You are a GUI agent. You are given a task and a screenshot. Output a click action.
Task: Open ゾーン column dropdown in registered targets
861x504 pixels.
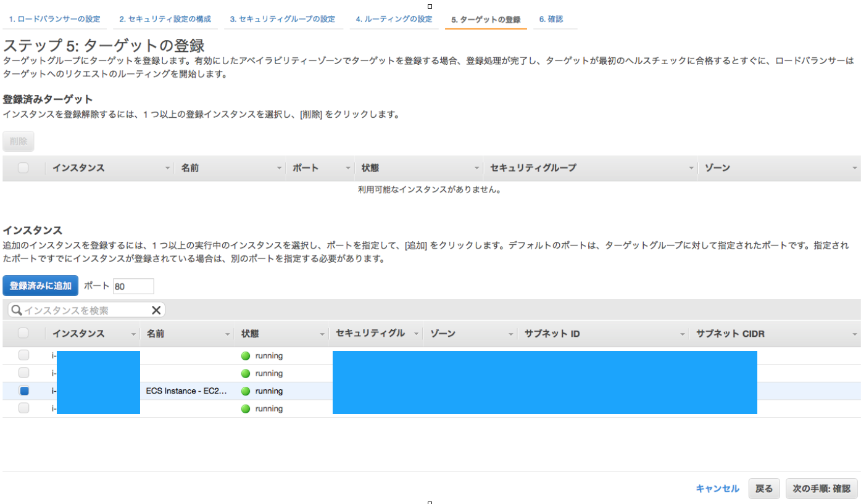coord(854,168)
